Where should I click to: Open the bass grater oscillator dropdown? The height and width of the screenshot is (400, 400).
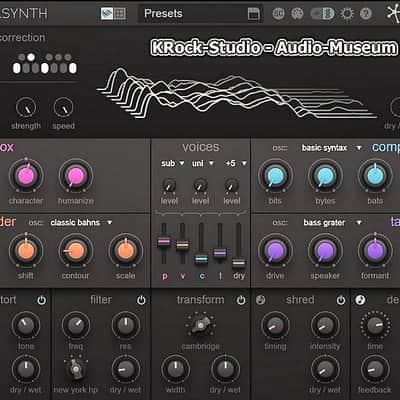point(332,222)
